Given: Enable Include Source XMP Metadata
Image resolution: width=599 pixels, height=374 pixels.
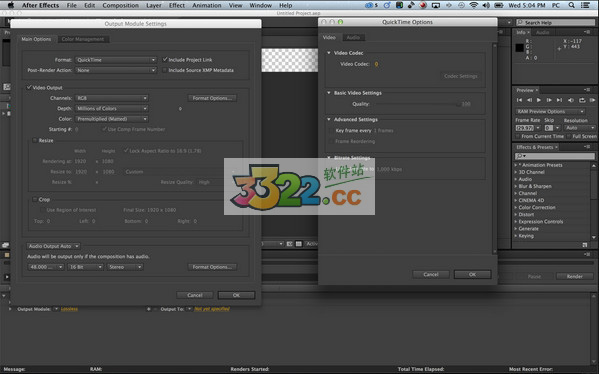Looking at the screenshot, I should click(165, 70).
